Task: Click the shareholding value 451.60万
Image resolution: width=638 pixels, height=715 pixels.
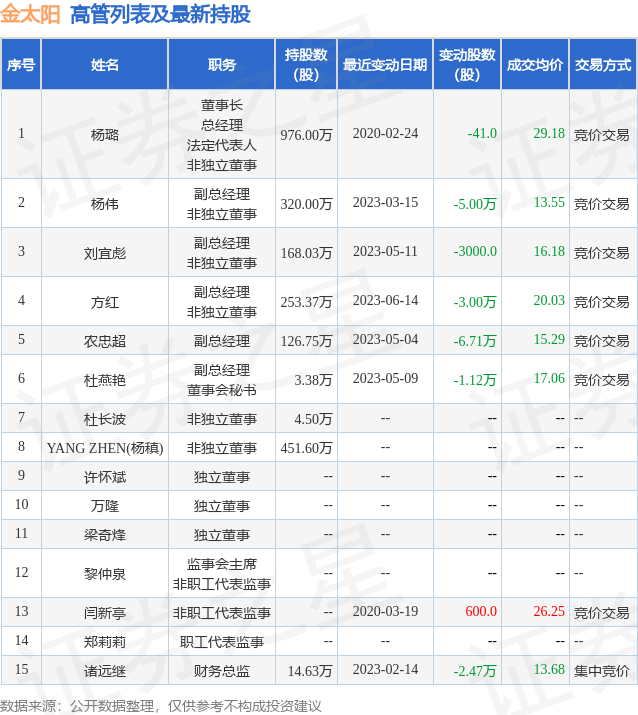Action: pyautogui.click(x=306, y=448)
